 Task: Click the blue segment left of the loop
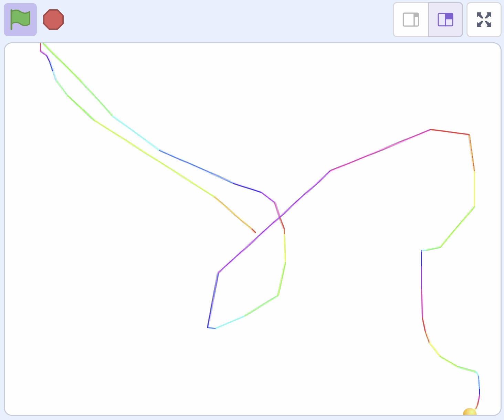point(213,299)
